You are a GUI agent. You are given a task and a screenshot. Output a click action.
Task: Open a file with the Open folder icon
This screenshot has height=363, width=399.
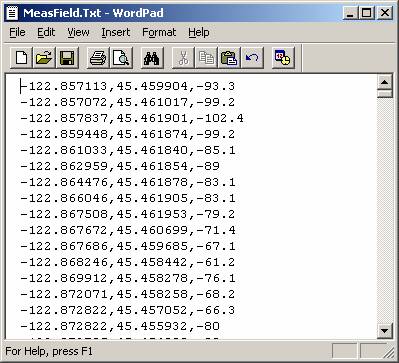[x=44, y=58]
